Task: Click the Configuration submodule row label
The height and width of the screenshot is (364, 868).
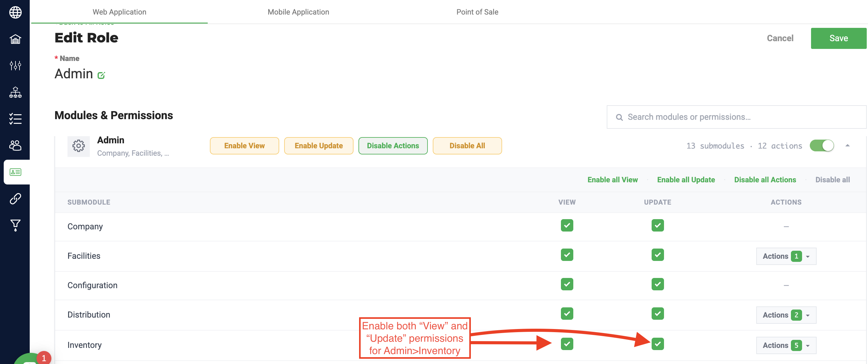Action: tap(92, 285)
